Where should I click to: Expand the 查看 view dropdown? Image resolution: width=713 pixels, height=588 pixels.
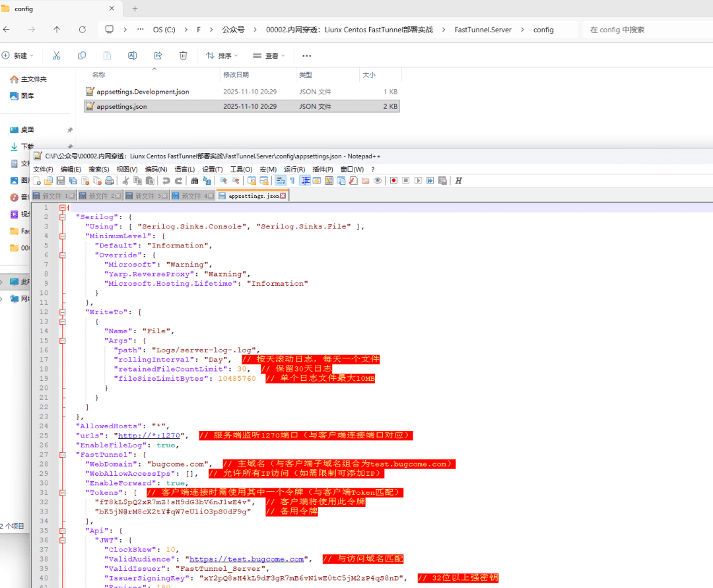coord(269,55)
